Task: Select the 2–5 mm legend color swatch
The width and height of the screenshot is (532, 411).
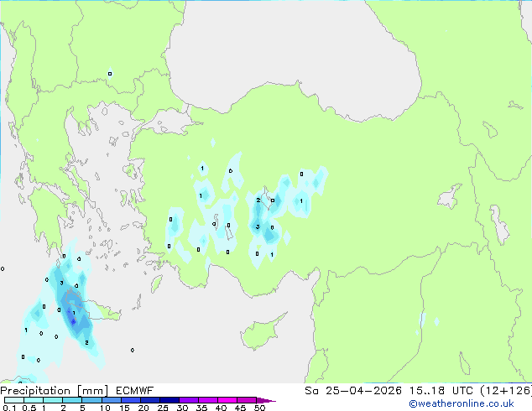Action: [x=72, y=400]
